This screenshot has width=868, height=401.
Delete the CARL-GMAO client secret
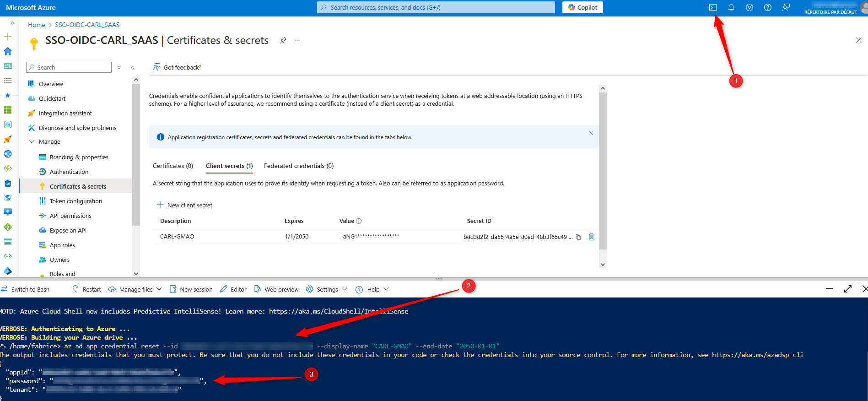click(x=592, y=237)
